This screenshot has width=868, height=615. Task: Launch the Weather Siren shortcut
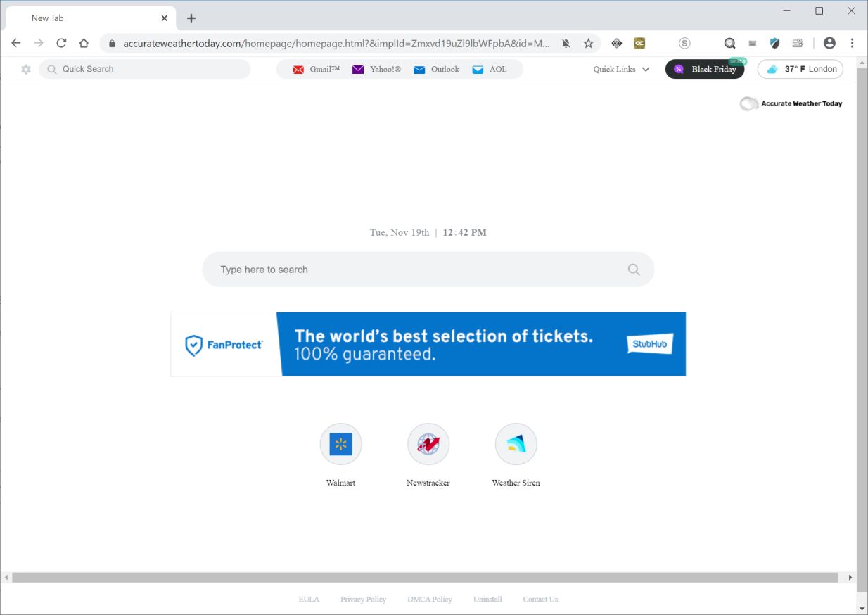(x=516, y=444)
